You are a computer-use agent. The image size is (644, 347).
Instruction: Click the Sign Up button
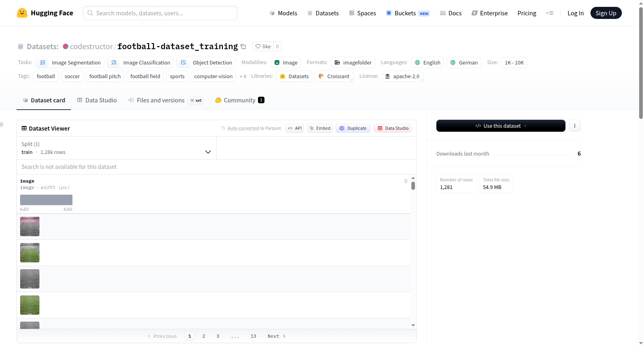606,13
